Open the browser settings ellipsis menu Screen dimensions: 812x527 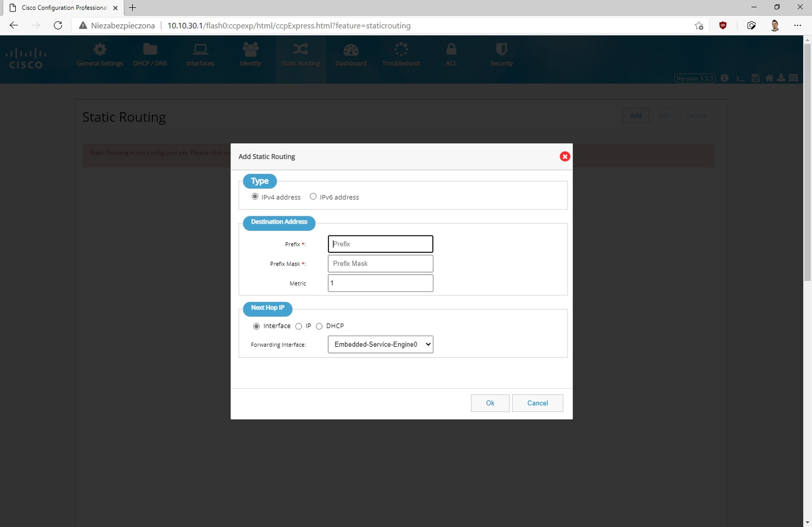tap(797, 25)
